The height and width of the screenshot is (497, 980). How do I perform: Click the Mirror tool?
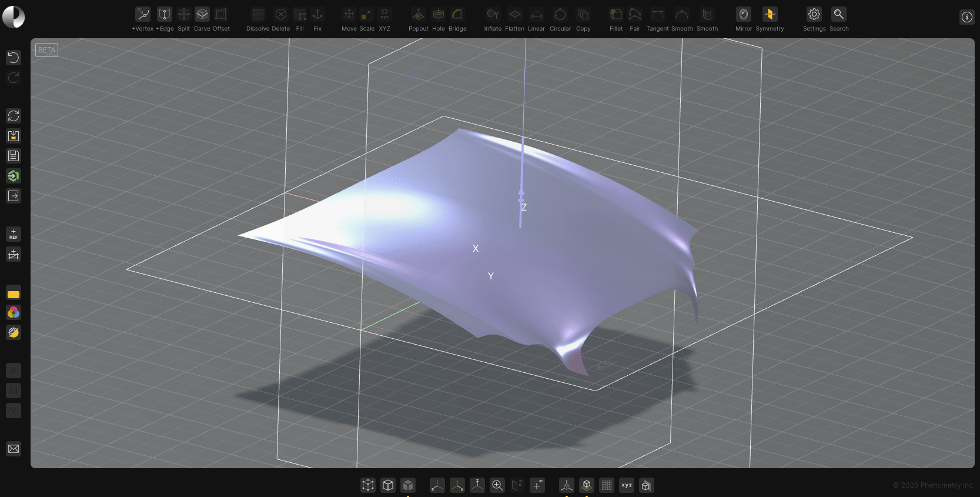pos(744,14)
